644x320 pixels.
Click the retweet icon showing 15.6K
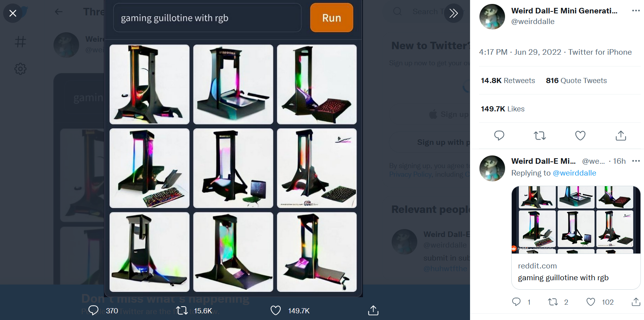click(x=182, y=311)
